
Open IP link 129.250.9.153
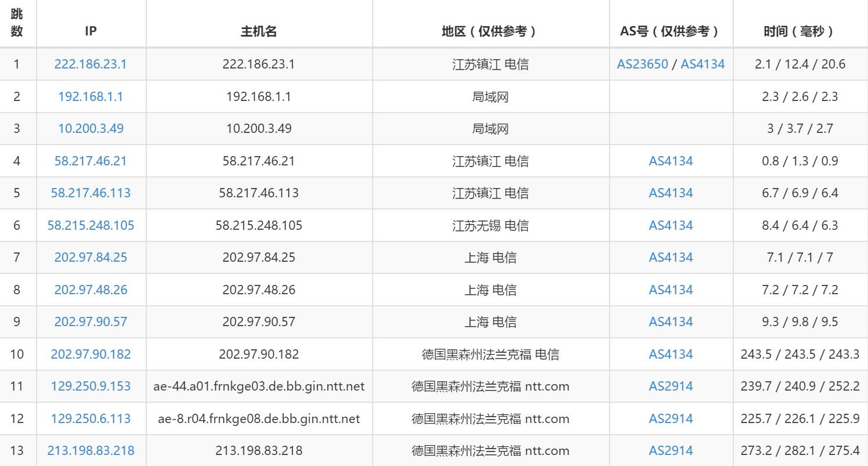[x=91, y=386]
